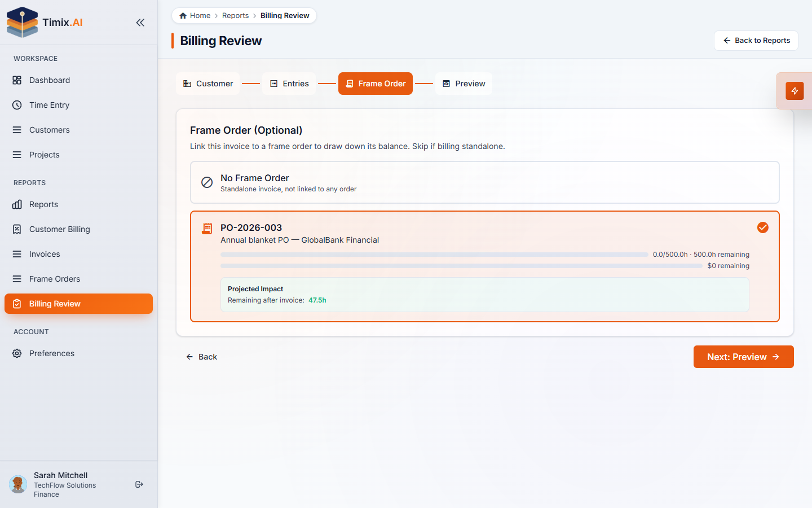
Task: Click the Preferences gear icon
Action: coord(17,353)
